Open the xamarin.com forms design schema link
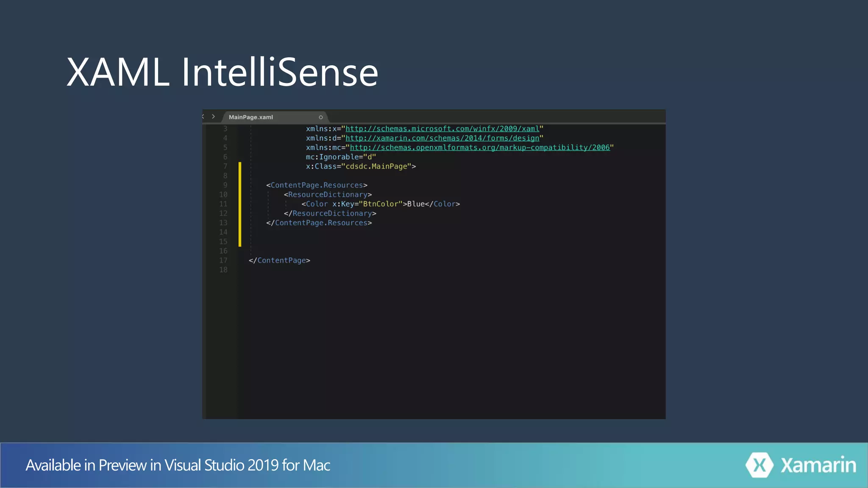 pyautogui.click(x=442, y=138)
